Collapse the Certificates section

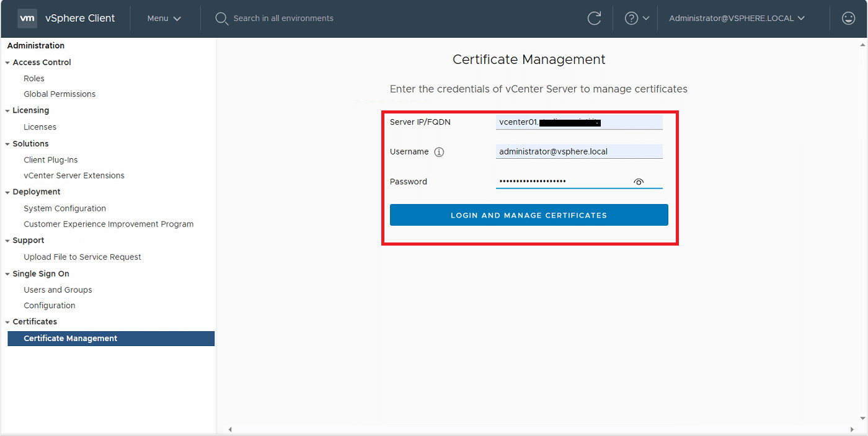click(x=7, y=322)
